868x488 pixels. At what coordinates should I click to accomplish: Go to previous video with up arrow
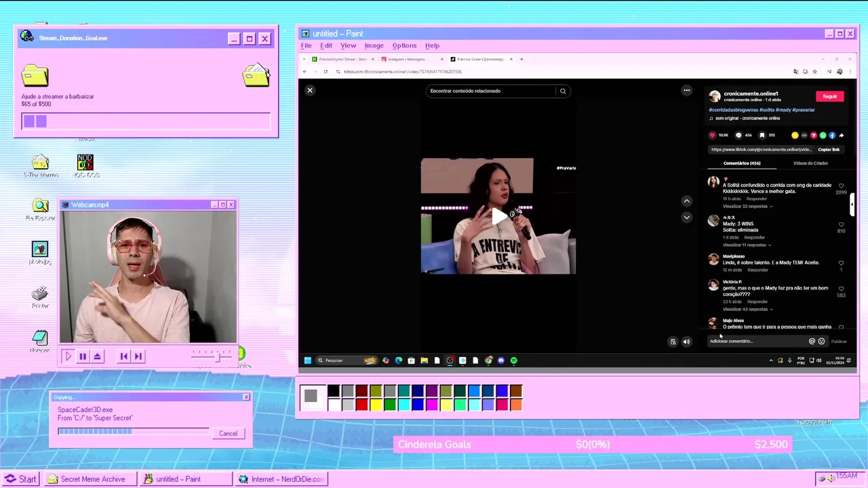[x=687, y=201]
